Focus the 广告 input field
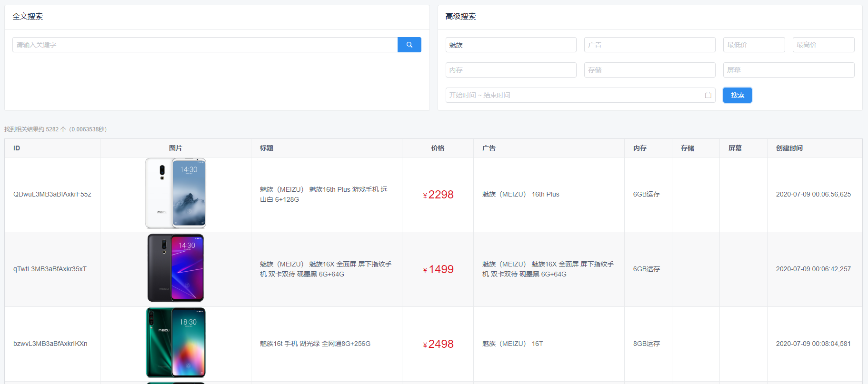Viewport: 868px width, 384px height. [649, 45]
